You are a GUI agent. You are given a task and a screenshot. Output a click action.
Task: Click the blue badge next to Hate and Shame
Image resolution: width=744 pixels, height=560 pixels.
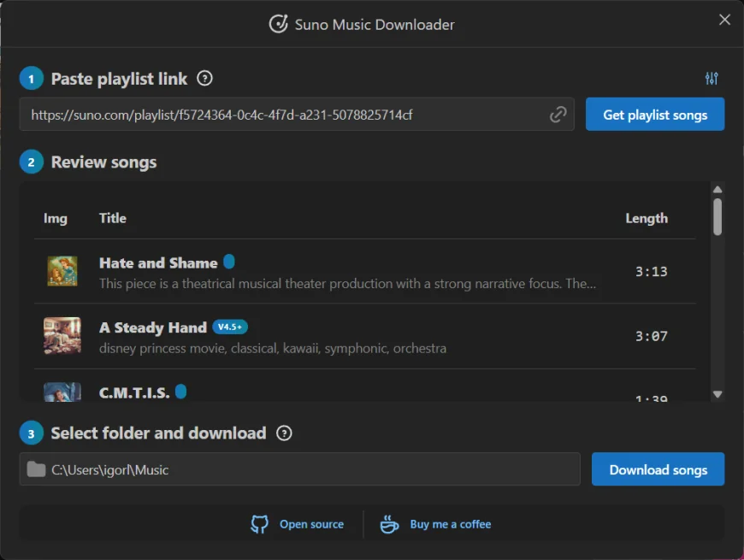228,262
